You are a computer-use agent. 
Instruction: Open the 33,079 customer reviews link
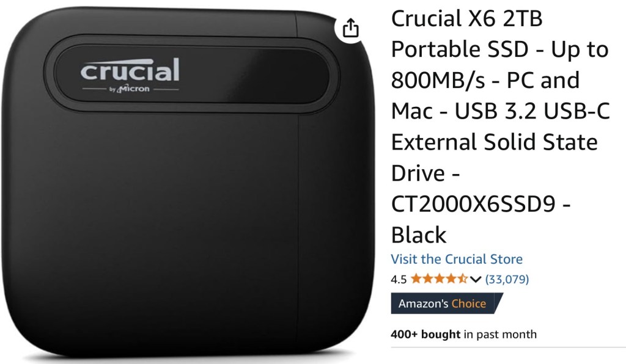tap(507, 279)
